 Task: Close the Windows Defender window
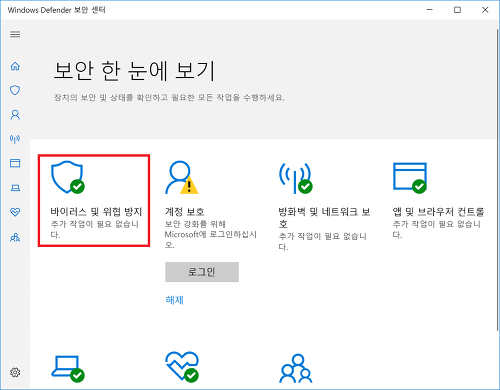tap(485, 10)
